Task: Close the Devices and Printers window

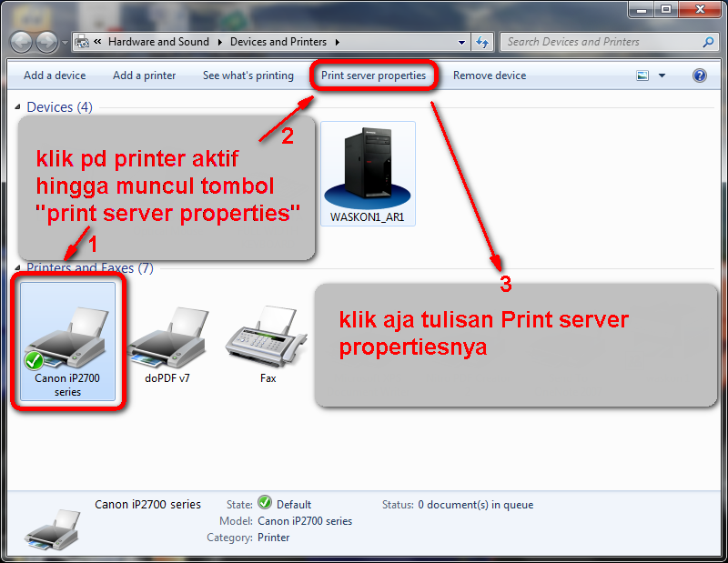Action: 700,9
